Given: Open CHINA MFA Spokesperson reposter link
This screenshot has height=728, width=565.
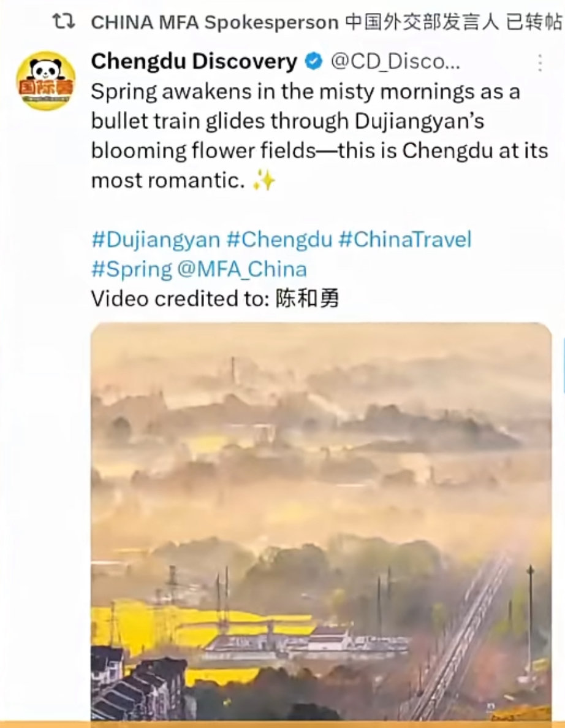Looking at the screenshot, I should (x=214, y=22).
